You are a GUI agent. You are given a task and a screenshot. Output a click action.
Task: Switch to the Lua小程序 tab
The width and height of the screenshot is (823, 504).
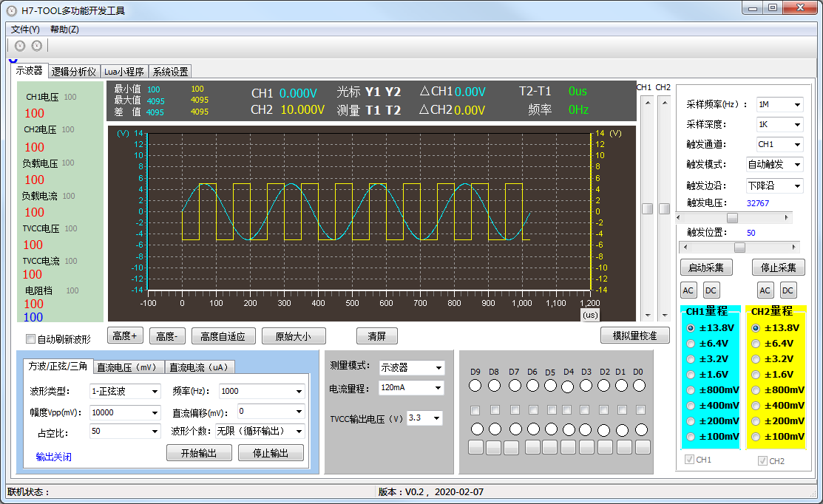[124, 72]
